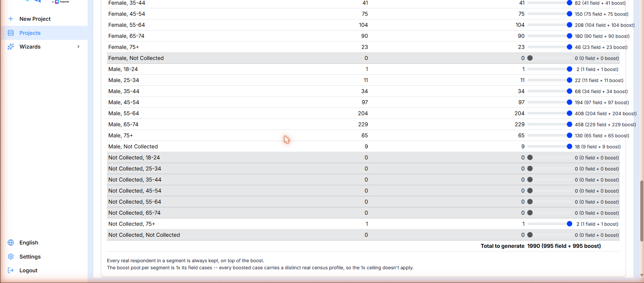Click the page vertical scrollbar thumb

point(642,211)
